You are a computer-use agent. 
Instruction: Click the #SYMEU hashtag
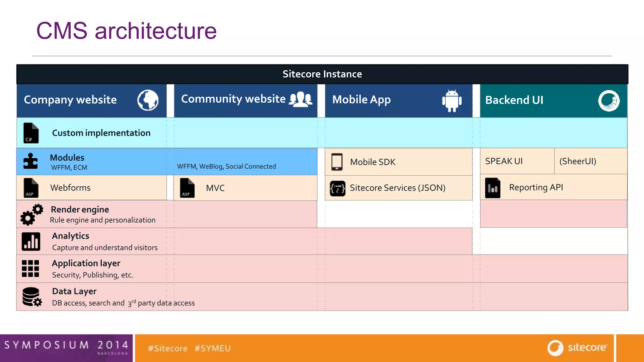[x=213, y=348]
